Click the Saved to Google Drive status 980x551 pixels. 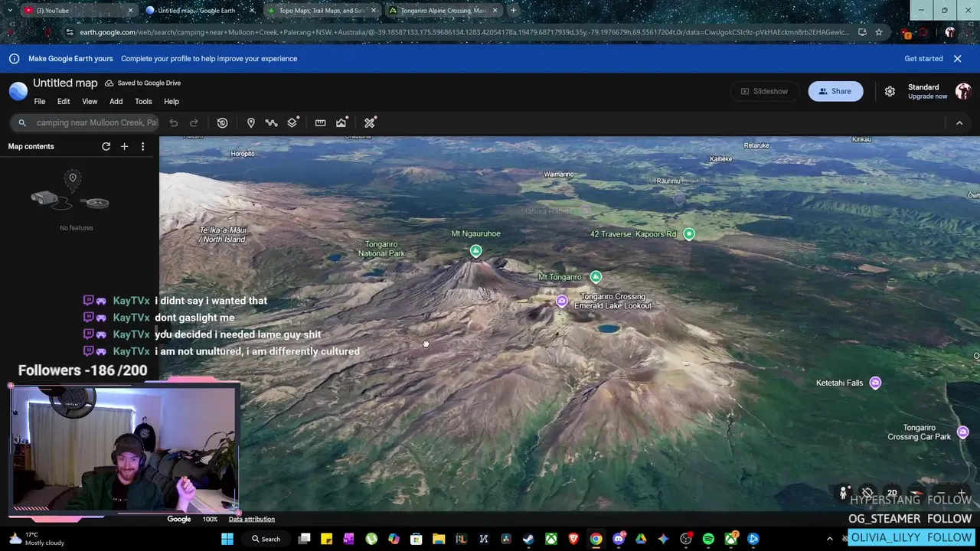click(143, 83)
